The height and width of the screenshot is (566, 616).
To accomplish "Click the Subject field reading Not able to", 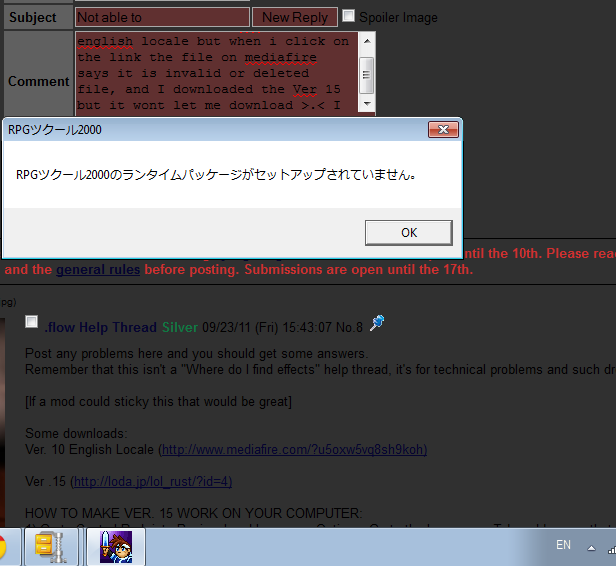I will (x=162, y=18).
